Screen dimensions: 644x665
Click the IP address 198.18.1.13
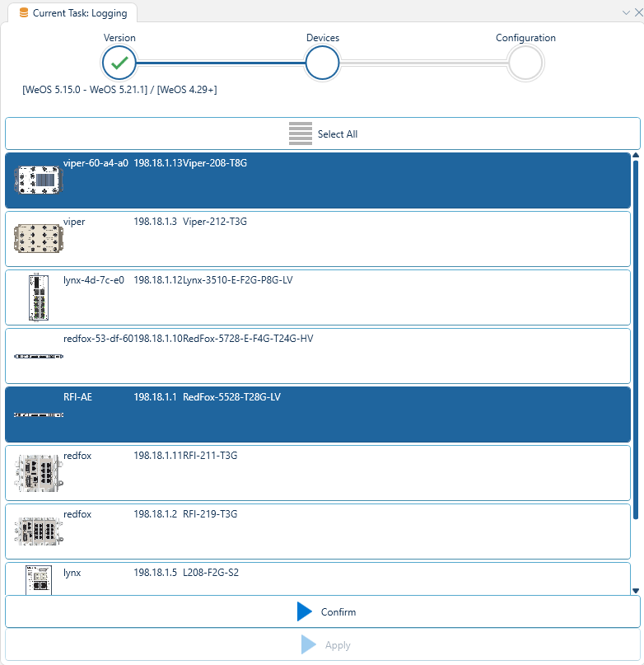(158, 163)
